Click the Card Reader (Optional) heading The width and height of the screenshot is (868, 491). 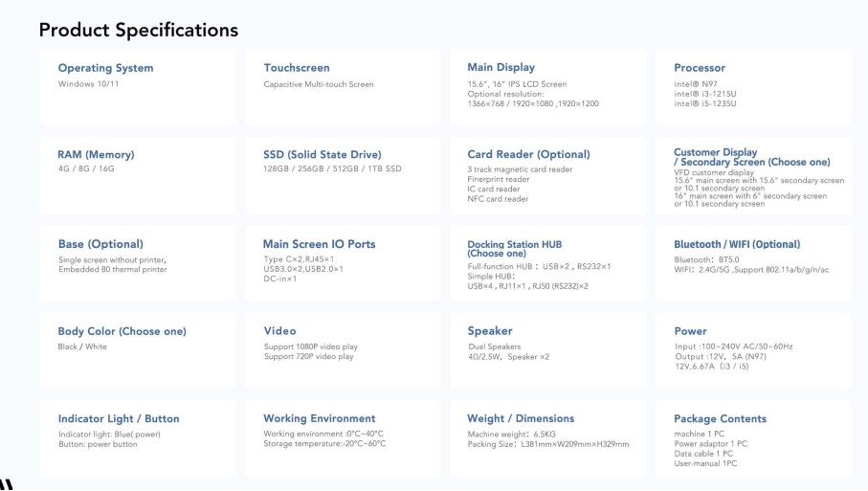click(x=528, y=154)
